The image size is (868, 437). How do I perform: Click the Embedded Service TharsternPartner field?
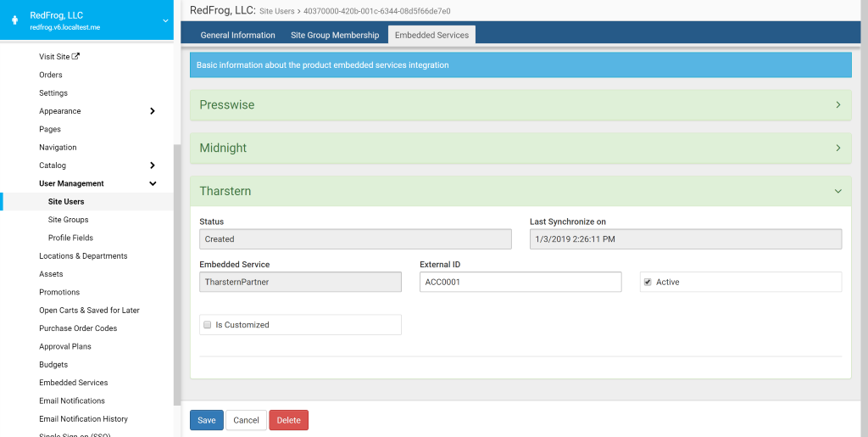(x=300, y=282)
